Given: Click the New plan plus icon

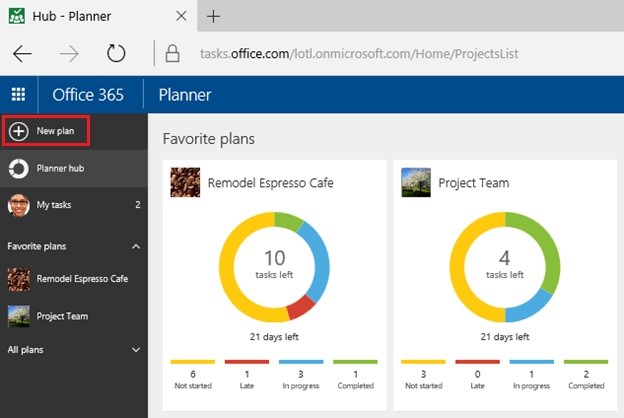Looking at the screenshot, I should coord(19,131).
